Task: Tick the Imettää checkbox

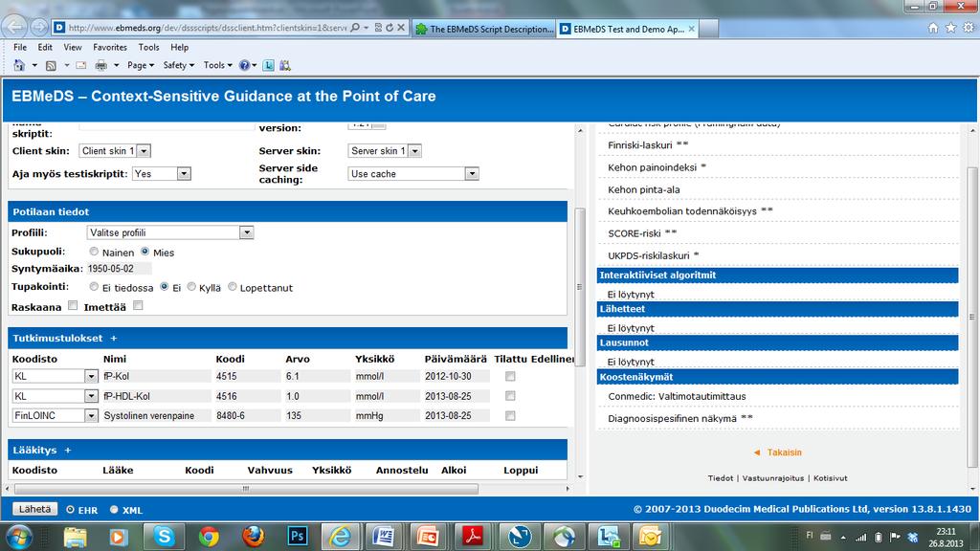Action: (138, 305)
